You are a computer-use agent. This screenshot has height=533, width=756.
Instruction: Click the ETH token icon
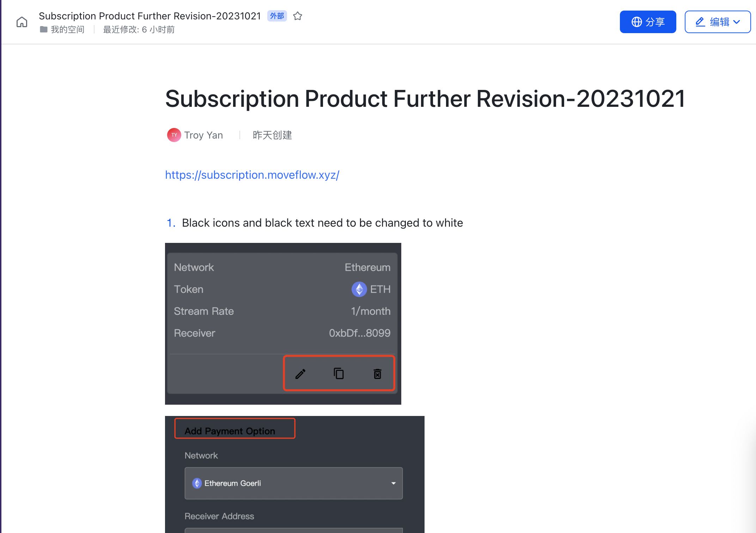click(x=359, y=288)
